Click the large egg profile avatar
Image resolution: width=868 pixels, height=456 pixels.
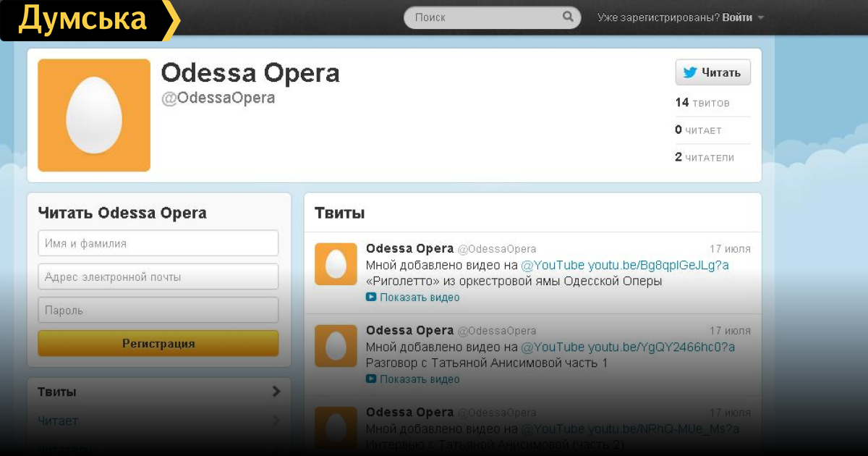tap(94, 115)
